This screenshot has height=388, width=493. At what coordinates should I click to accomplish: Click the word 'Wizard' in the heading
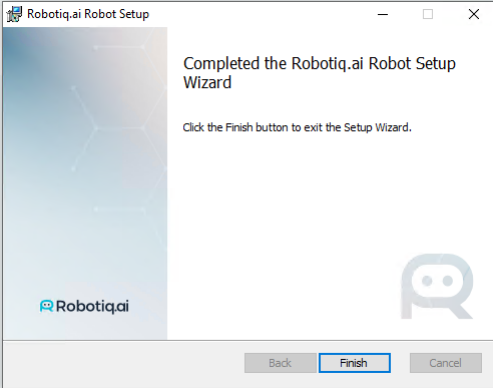(207, 82)
